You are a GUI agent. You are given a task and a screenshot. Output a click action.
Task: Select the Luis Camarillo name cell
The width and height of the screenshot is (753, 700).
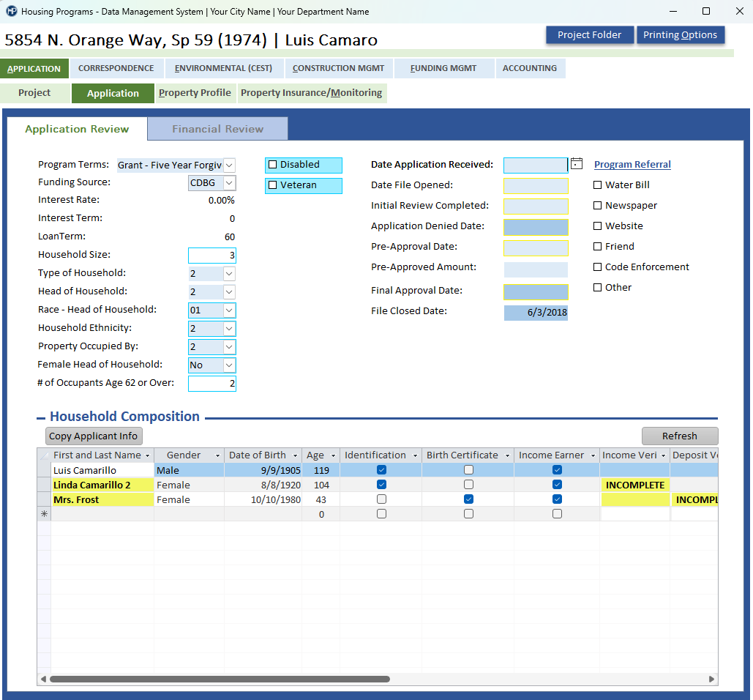tap(102, 470)
